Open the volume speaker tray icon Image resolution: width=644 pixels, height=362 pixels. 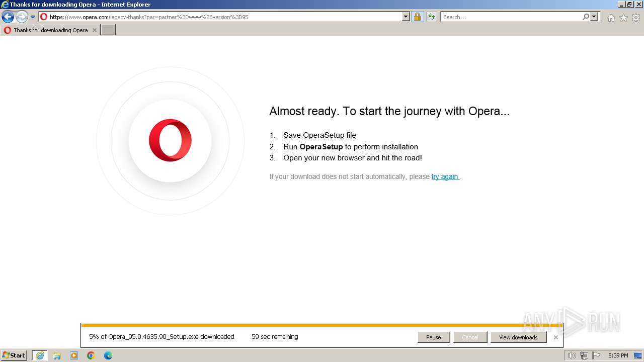coord(572,355)
